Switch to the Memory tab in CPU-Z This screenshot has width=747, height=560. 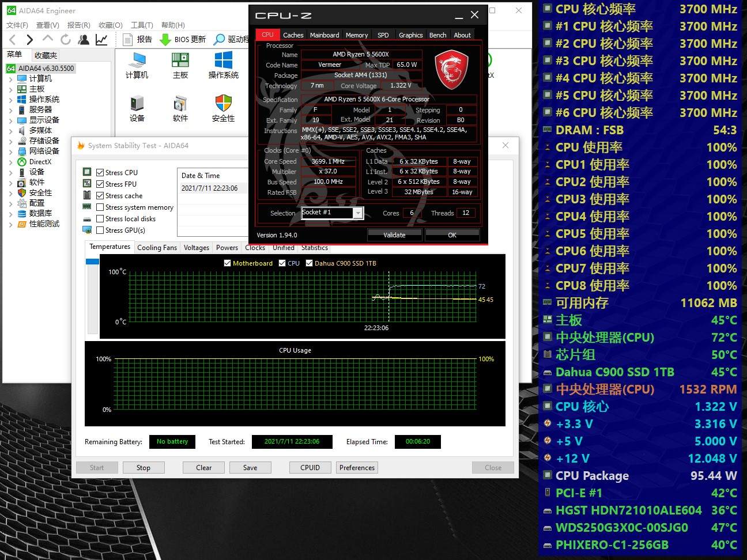click(357, 35)
